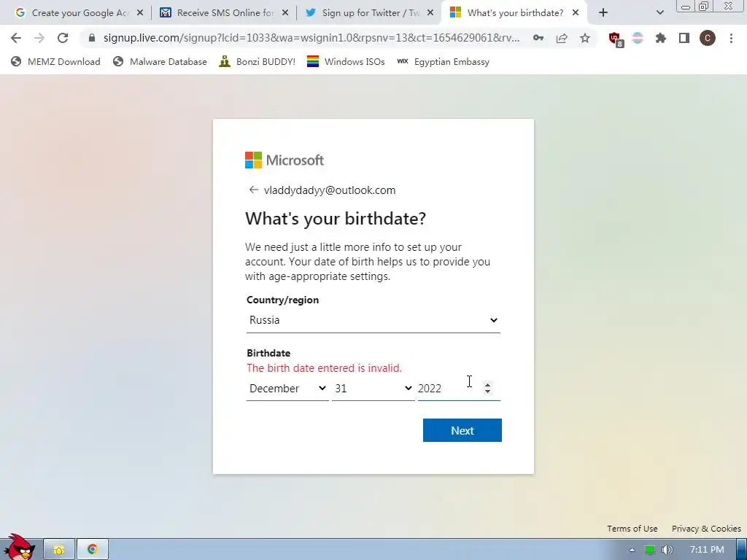
Task: Close the Sign up for Twitter tab
Action: 430,13
